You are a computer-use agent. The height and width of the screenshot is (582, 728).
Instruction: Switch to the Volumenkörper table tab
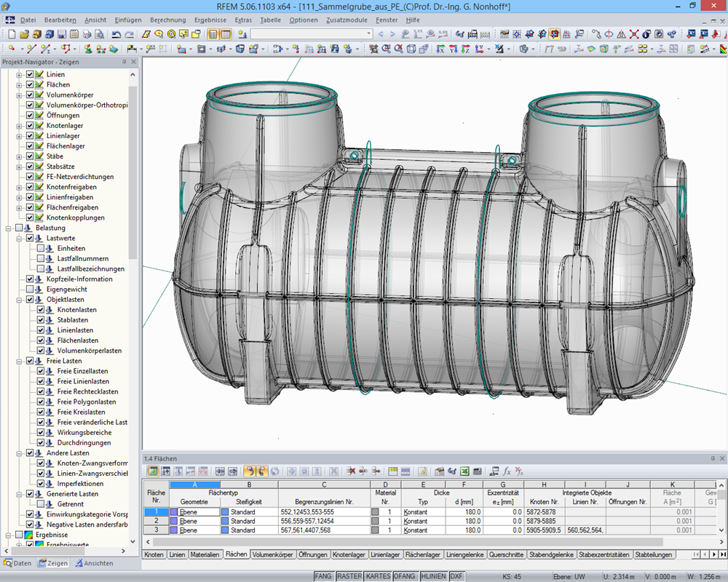click(x=272, y=554)
